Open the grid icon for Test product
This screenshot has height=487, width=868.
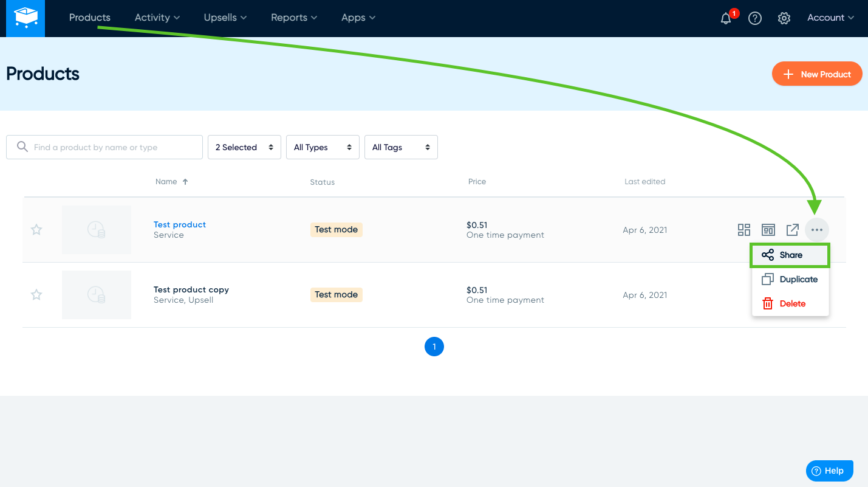click(x=744, y=230)
